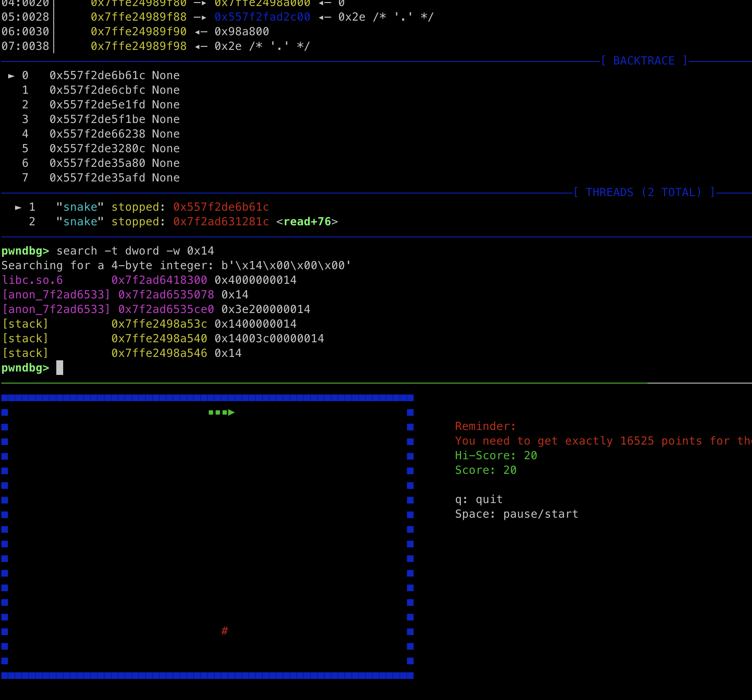Click the libc.so.6 region name

click(32, 280)
